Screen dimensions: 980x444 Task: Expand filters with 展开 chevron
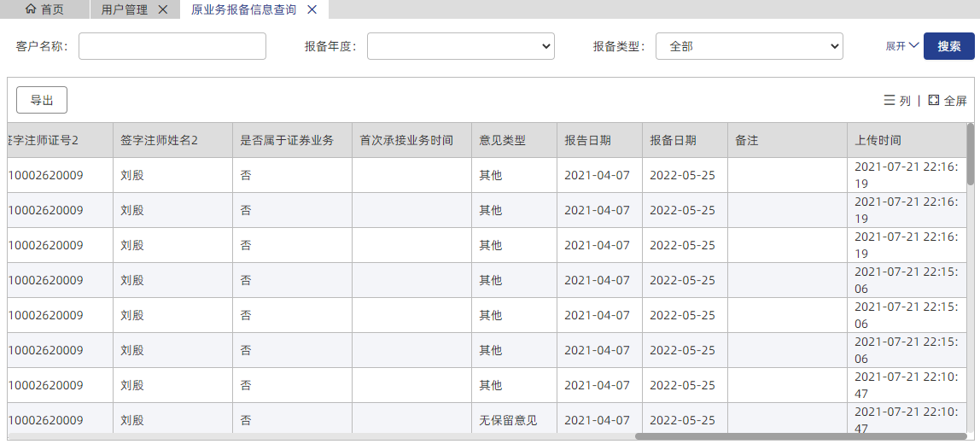(913, 46)
